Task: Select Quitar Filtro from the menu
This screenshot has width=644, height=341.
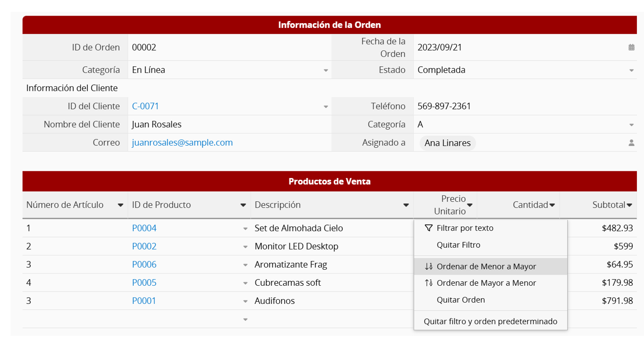Action: tap(458, 245)
